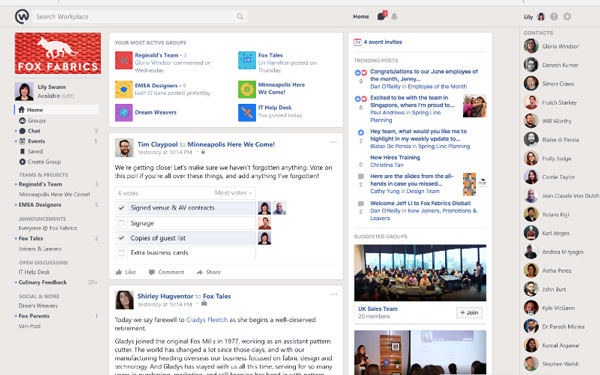Click the Minneapolis Here We Come group icon
The width and height of the screenshot is (600, 375).
[x=247, y=90]
